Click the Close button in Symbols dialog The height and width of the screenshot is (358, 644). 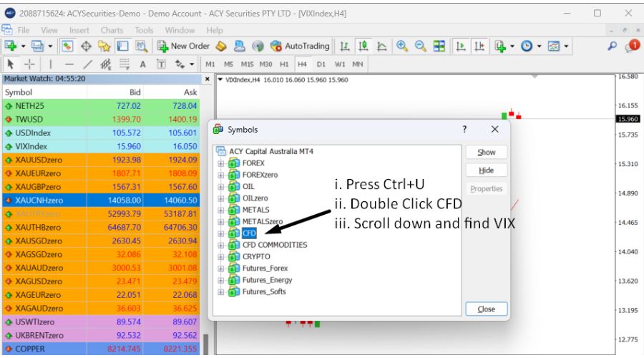pyautogui.click(x=486, y=309)
